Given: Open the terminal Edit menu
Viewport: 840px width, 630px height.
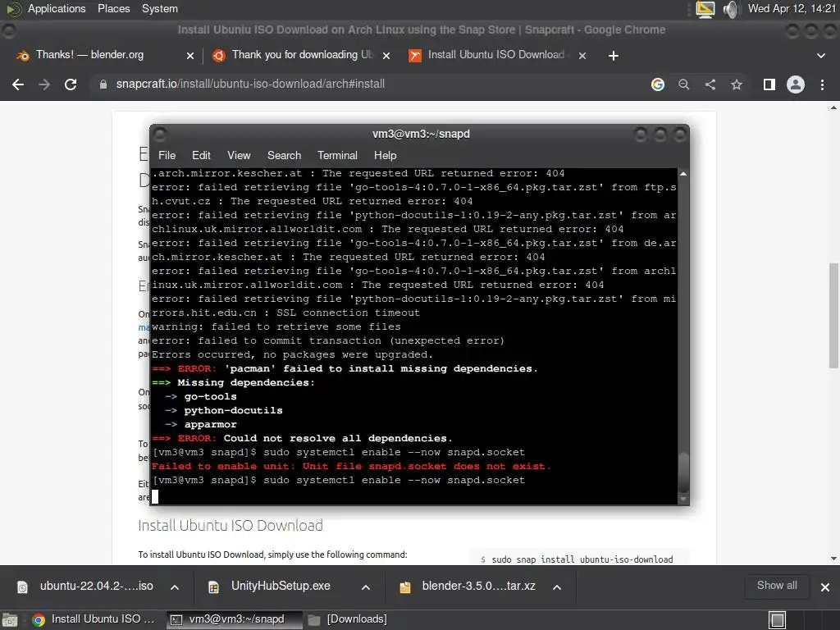Looking at the screenshot, I should [x=201, y=155].
